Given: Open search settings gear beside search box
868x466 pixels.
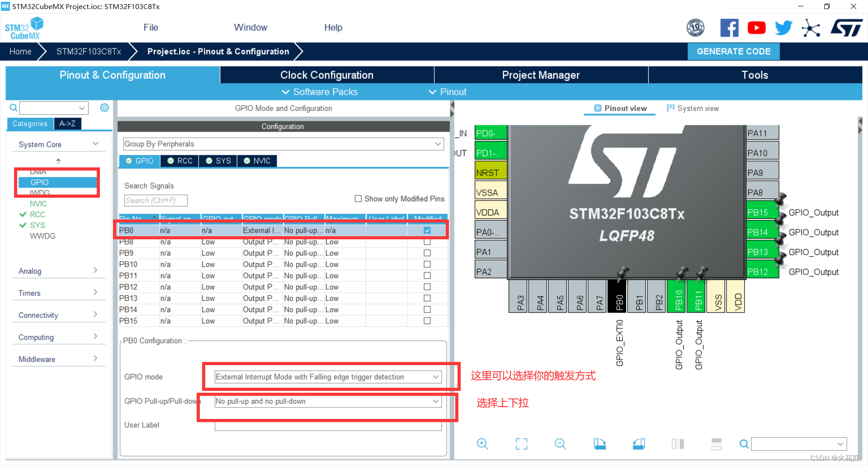Looking at the screenshot, I should 104,108.
